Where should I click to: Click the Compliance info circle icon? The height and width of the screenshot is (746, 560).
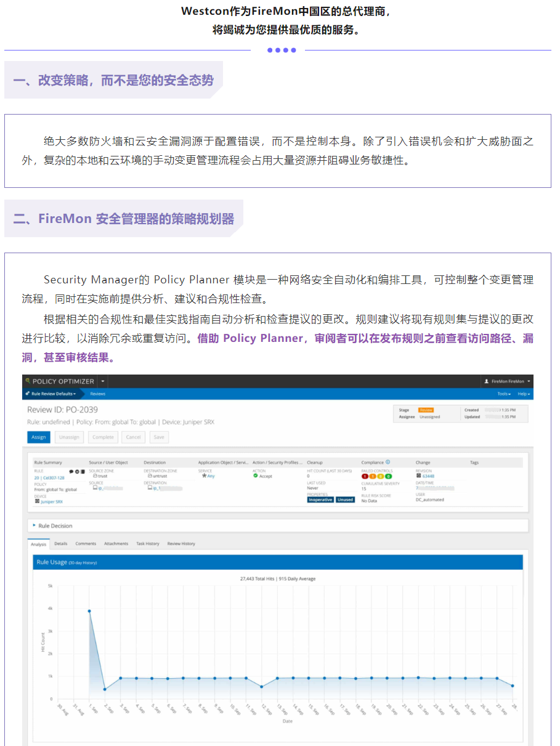click(x=388, y=462)
